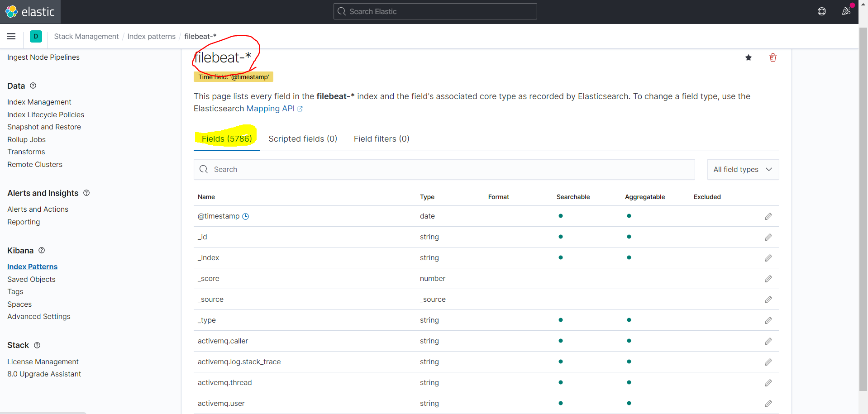Edit the _index field
The width and height of the screenshot is (868, 414).
768,258
